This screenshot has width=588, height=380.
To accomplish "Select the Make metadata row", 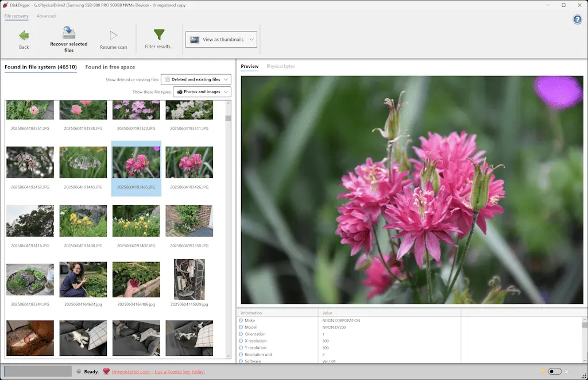I will 349,320.
